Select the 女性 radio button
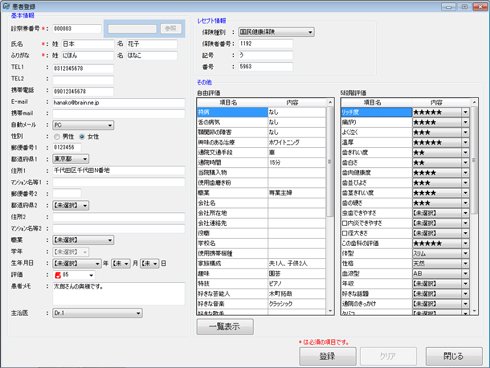This screenshot has width=490, height=368. pyautogui.click(x=82, y=137)
